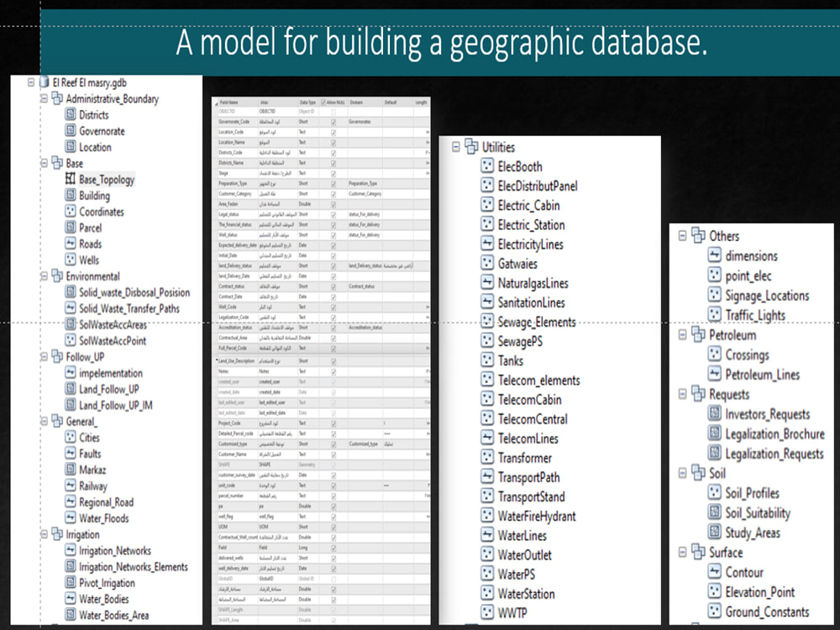Click the Wells point feature icon

tap(71, 260)
